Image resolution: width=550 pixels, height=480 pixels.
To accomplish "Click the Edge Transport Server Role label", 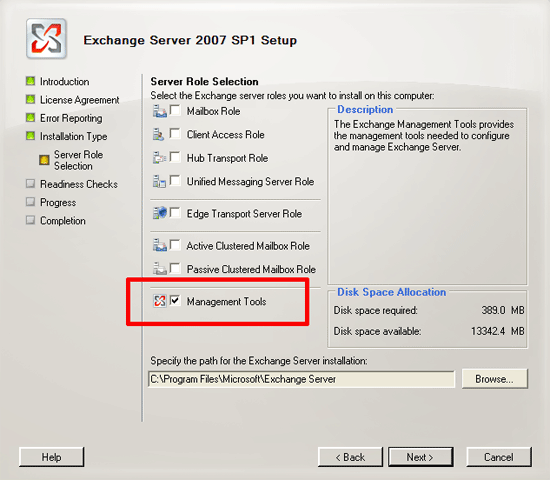I will (x=244, y=214).
